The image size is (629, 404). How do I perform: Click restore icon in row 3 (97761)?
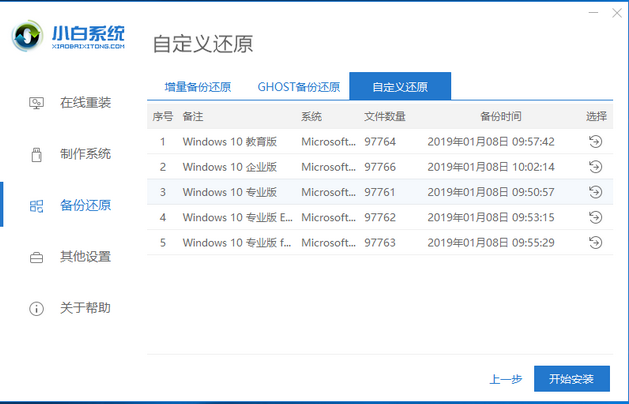click(x=595, y=192)
